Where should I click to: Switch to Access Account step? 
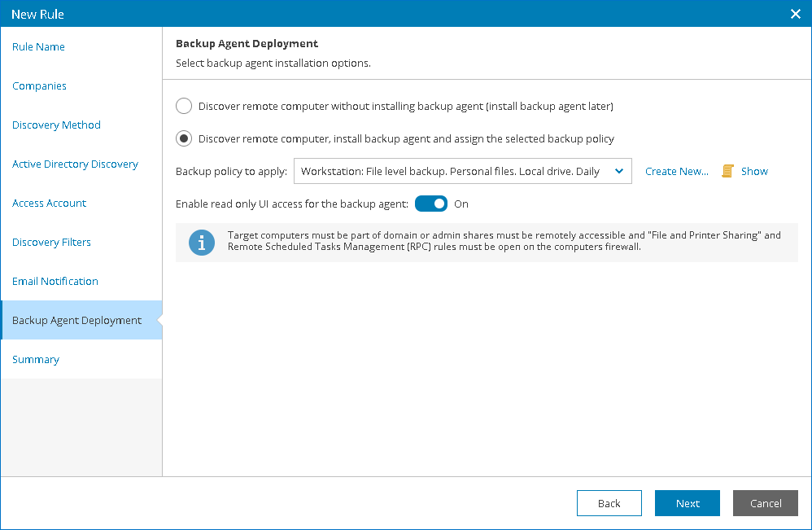49,203
